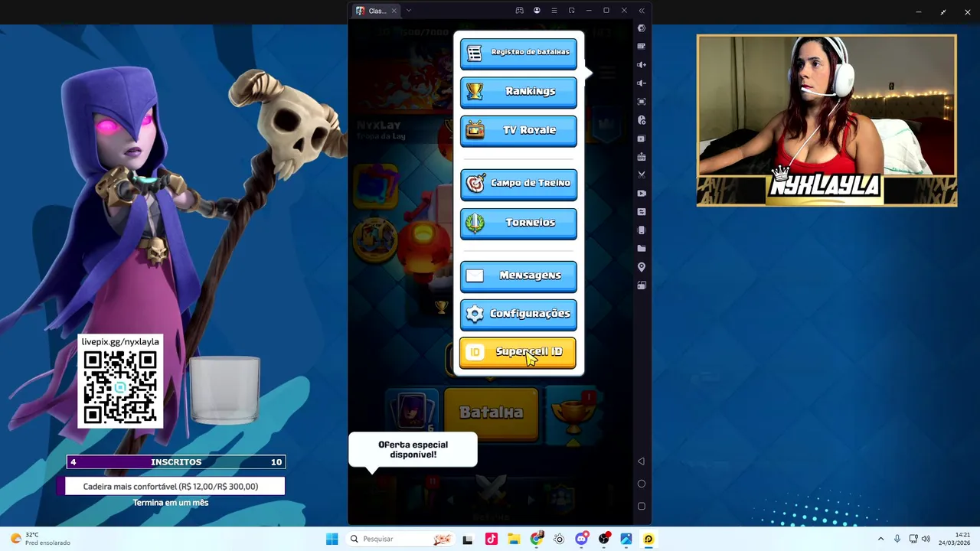Screen dimensions: 980x551
Task: Open OBS Studio taskbar icon
Action: click(x=604, y=539)
